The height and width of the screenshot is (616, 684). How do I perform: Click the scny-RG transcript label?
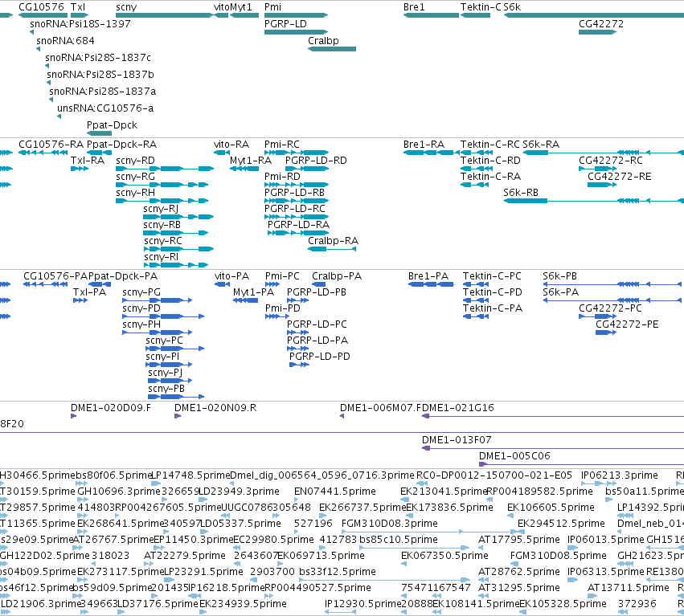[135, 177]
